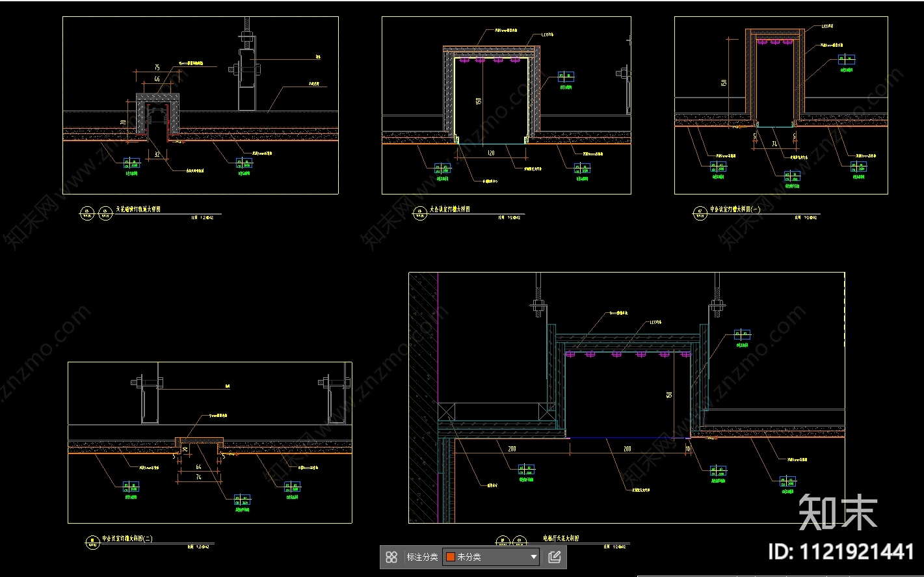Click the 标注分类 label
This screenshot has height=577, width=924.
click(x=422, y=557)
